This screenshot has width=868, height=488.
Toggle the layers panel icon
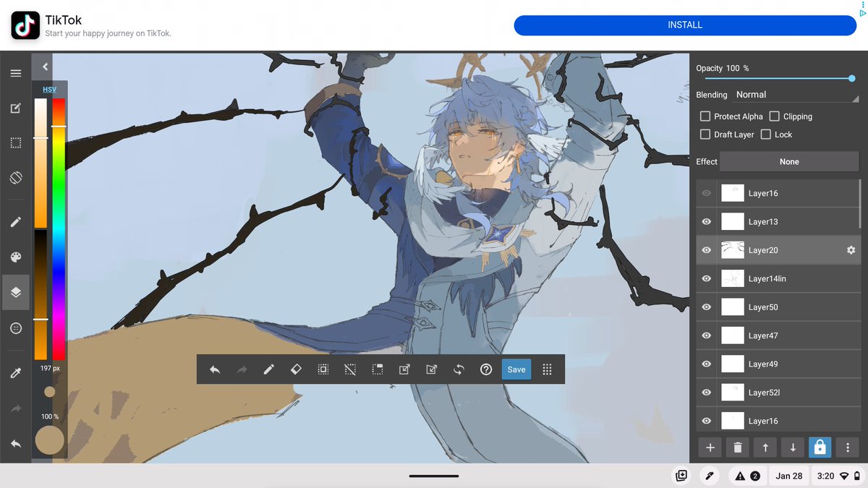pyautogui.click(x=16, y=293)
